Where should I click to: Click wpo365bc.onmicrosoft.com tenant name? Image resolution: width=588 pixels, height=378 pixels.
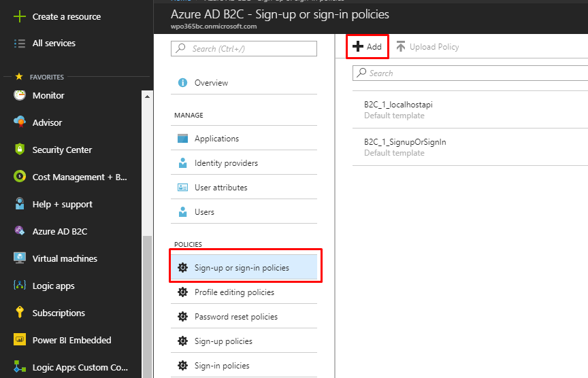point(214,27)
